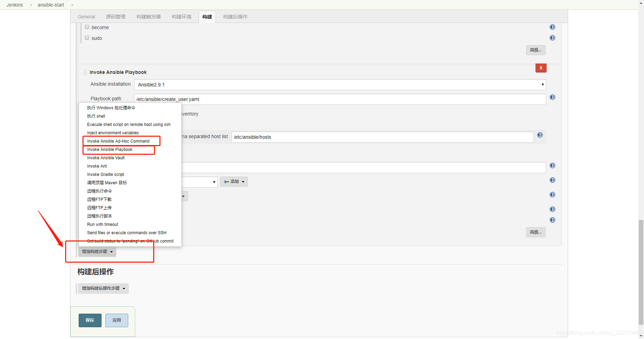644x339 pixels.
Task: Click help icon beside the become option
Action: coord(552,27)
